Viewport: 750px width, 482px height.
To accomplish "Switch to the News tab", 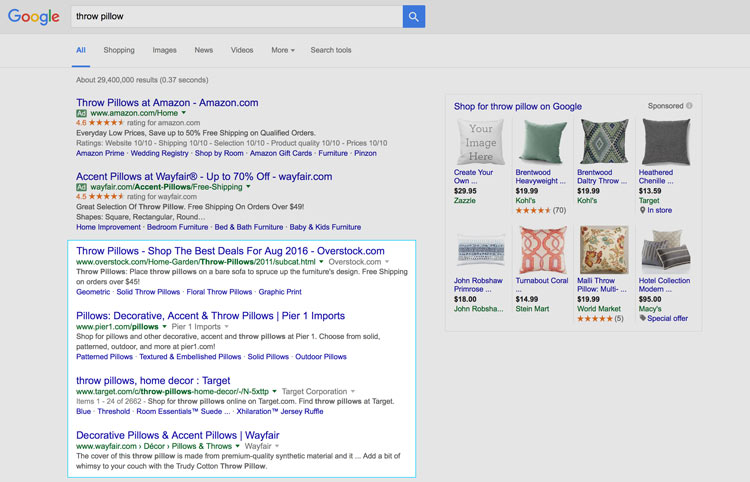I will tap(204, 50).
